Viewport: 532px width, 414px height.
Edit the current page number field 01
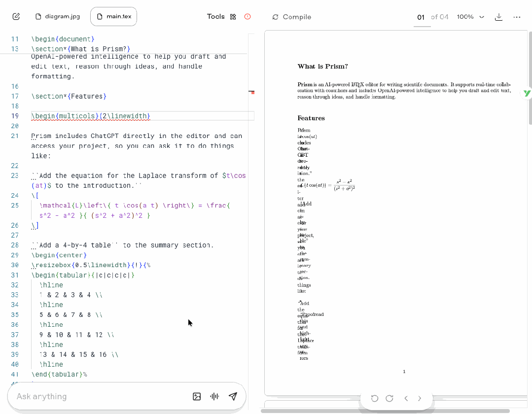(421, 17)
